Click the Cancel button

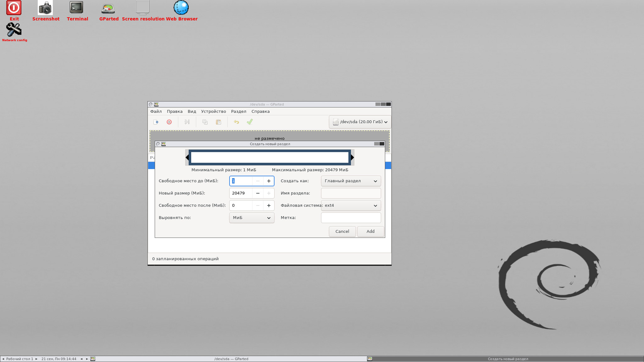(342, 232)
